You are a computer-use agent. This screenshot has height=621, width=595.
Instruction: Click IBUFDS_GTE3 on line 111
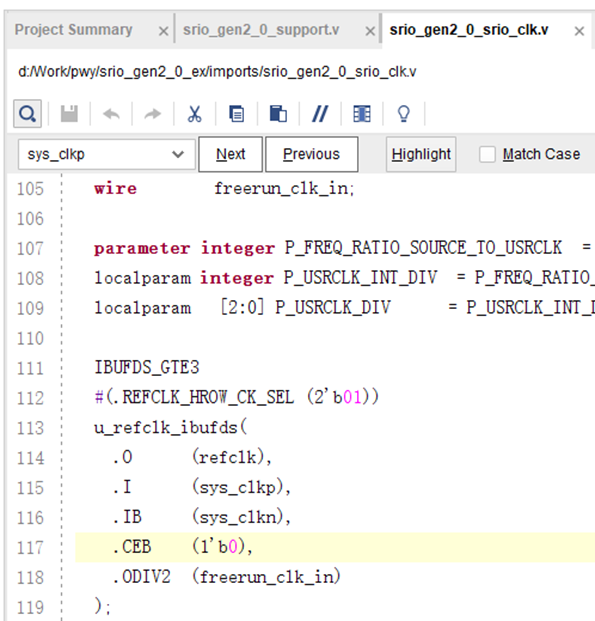pos(147,368)
